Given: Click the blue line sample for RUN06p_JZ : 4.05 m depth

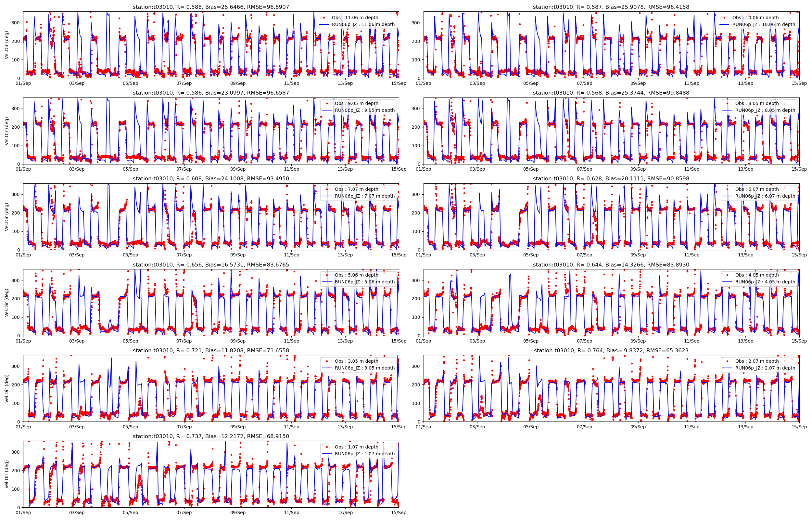Looking at the screenshot, I should pyautogui.click(x=727, y=281).
